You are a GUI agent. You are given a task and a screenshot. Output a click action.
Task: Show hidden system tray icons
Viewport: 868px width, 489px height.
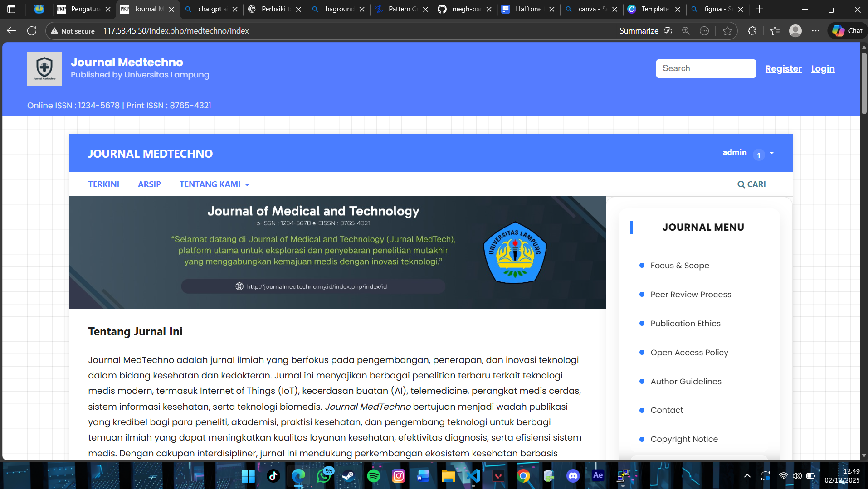pyautogui.click(x=747, y=476)
